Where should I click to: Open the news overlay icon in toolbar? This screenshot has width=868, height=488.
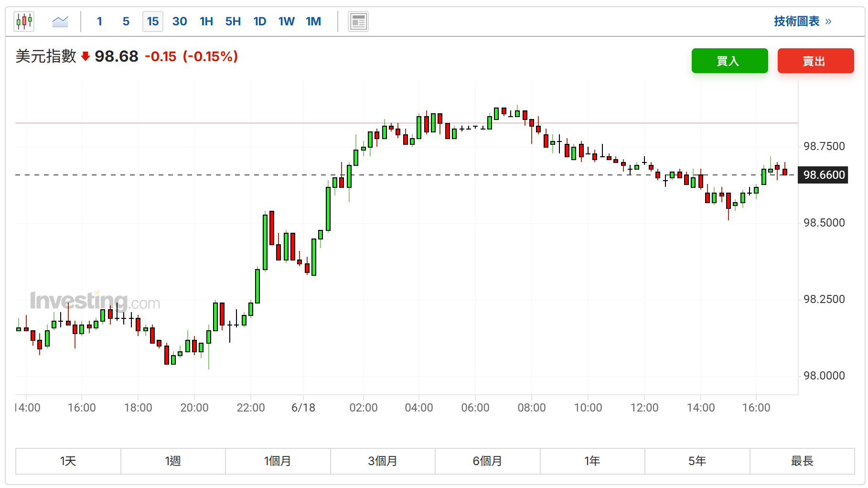358,22
